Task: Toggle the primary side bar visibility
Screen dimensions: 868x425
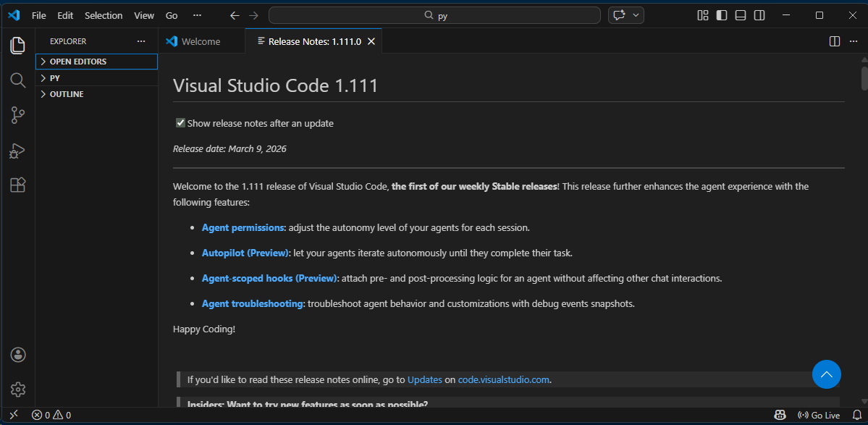Action: [722, 15]
